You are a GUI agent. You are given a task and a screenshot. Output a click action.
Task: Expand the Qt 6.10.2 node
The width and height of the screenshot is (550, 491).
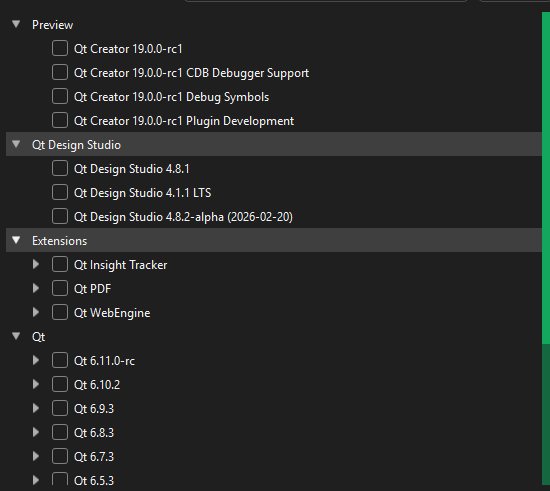(36, 384)
